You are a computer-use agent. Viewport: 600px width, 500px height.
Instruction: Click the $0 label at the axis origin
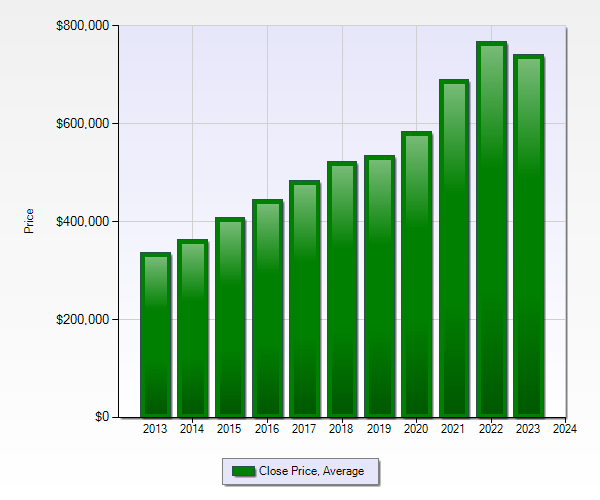pyautogui.click(x=102, y=417)
